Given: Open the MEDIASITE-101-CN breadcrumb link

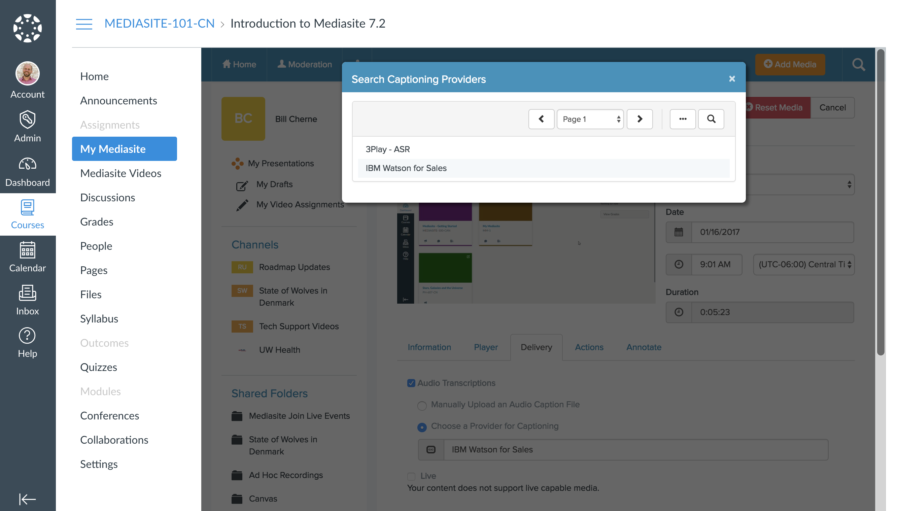Looking at the screenshot, I should coord(159,24).
